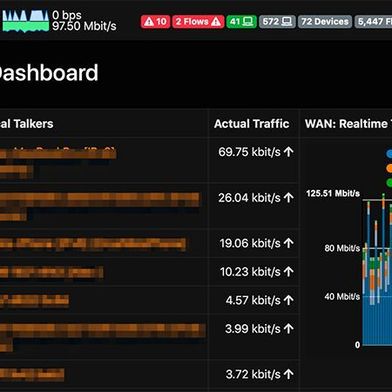Click the green legend dot in WAN chart
Viewport: 392px width, 392px height.
[389, 183]
